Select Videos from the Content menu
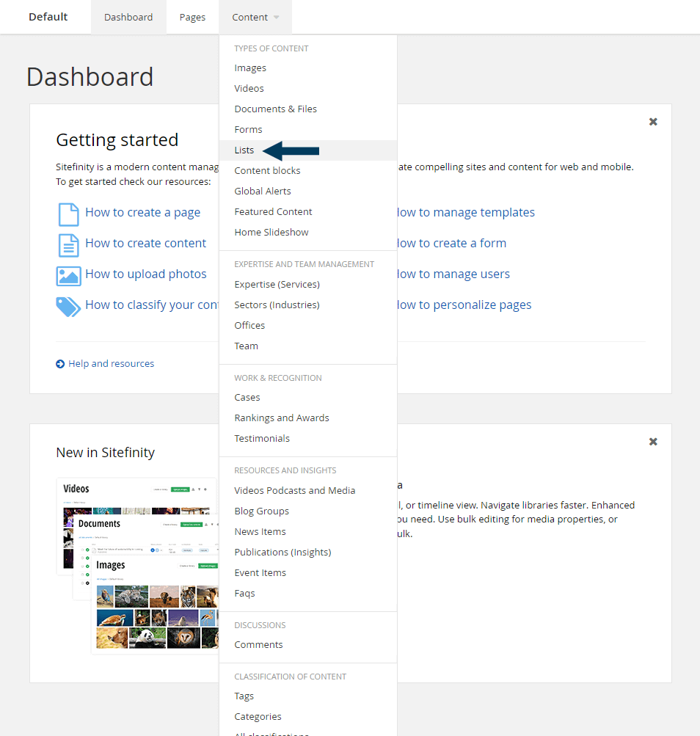700x736 pixels. tap(249, 87)
